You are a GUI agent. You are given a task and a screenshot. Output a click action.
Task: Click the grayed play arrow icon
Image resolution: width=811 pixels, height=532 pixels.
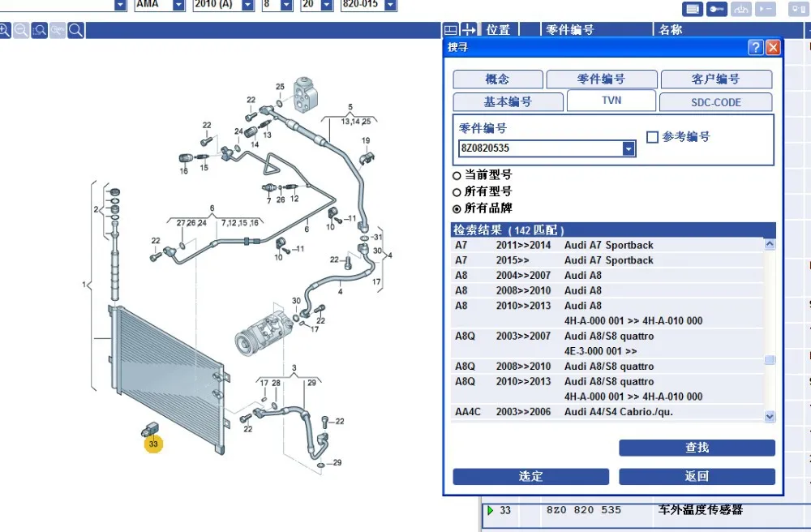click(x=766, y=9)
